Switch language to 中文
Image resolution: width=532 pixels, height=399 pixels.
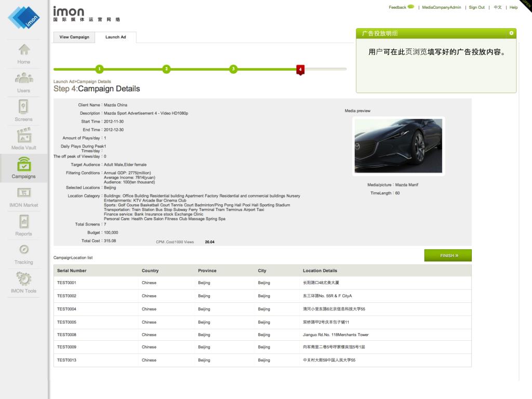[x=497, y=7]
